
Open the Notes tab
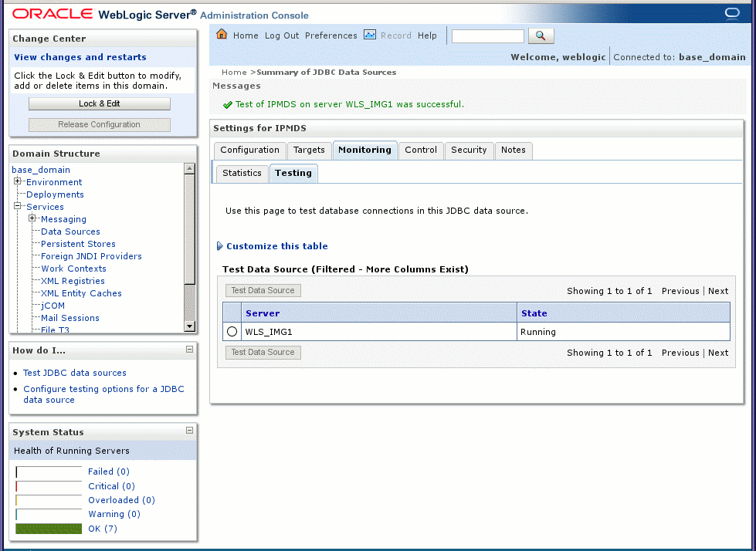[513, 150]
